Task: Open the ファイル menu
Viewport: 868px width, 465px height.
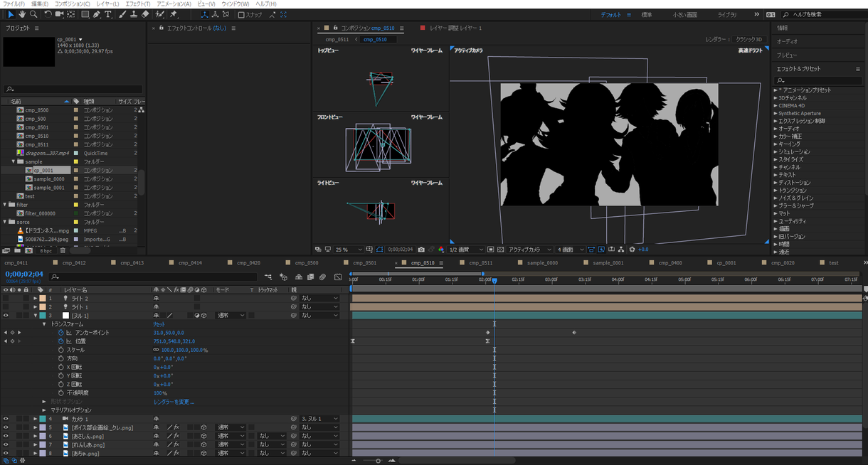Action: pos(14,4)
